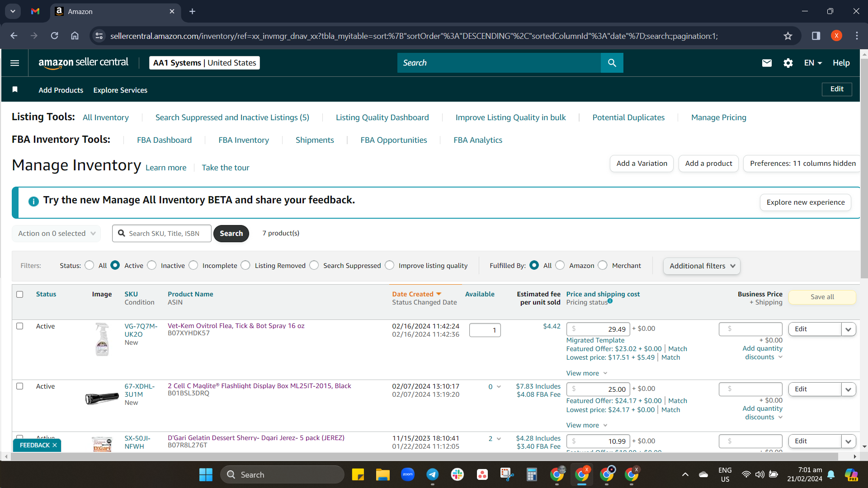
Task: Click the Vet-Kem Ovitrol product name link
Action: click(236, 326)
